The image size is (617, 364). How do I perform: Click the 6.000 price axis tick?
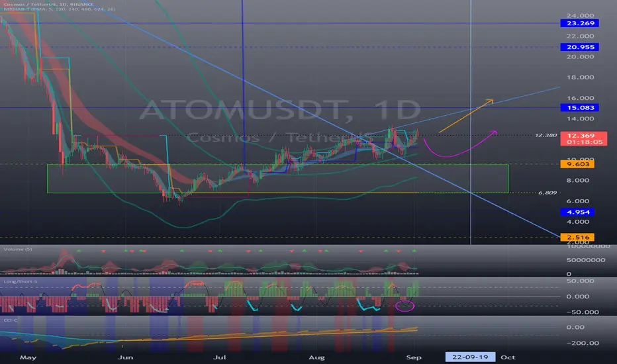pyautogui.click(x=578, y=201)
